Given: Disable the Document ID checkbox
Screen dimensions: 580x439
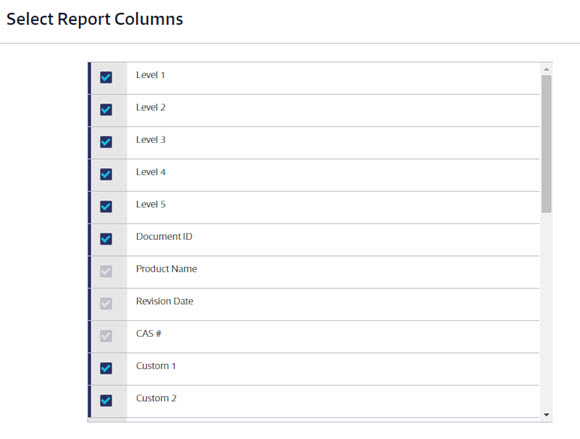Looking at the screenshot, I should click(x=106, y=239).
